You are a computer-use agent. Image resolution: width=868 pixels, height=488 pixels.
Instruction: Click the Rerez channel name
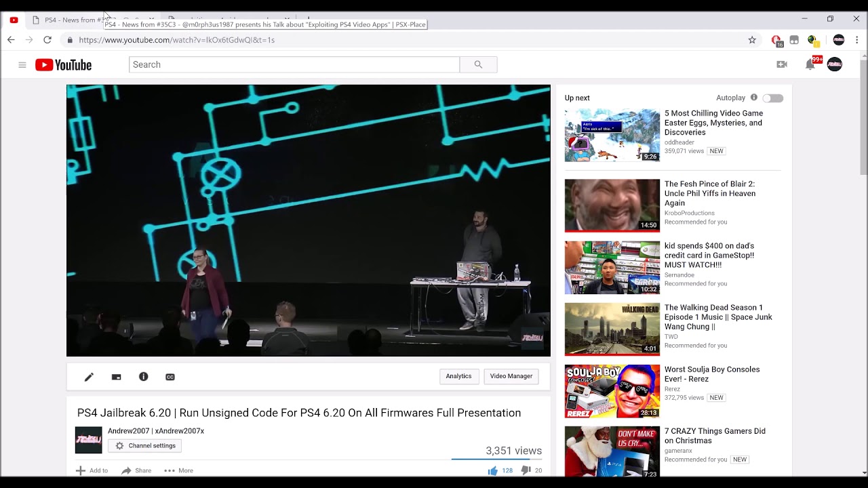(672, 389)
